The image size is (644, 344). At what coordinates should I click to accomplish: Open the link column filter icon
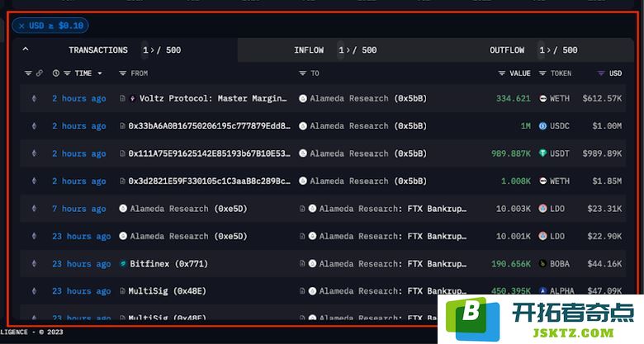28,73
